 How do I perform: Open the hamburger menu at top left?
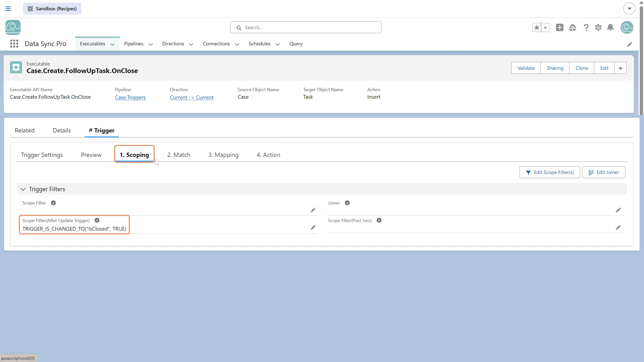tap(8, 9)
